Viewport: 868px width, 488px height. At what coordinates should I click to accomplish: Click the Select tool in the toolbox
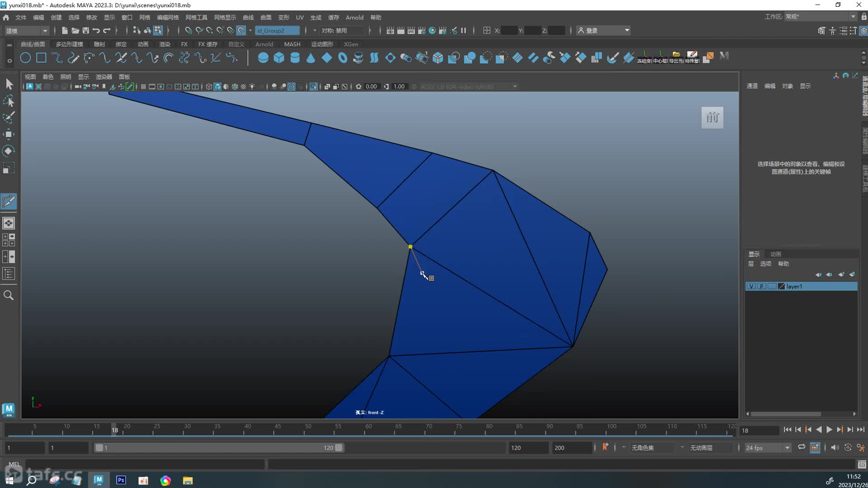tap(9, 84)
